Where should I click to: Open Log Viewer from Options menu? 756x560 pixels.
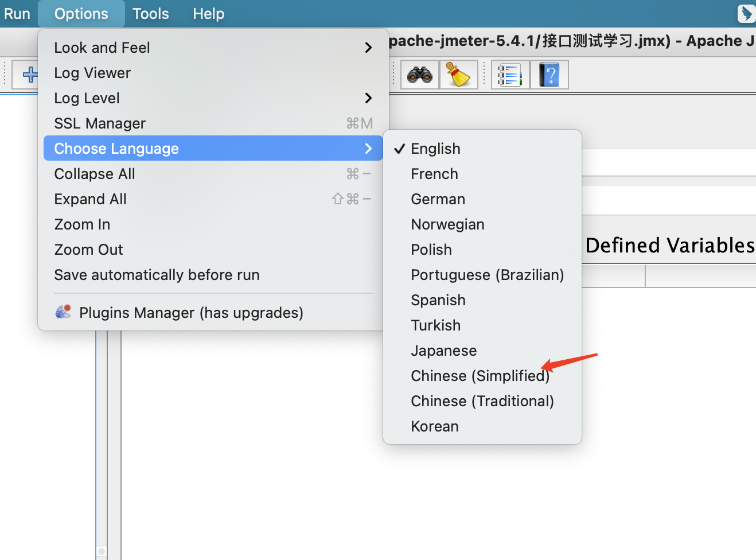[x=213, y=73]
